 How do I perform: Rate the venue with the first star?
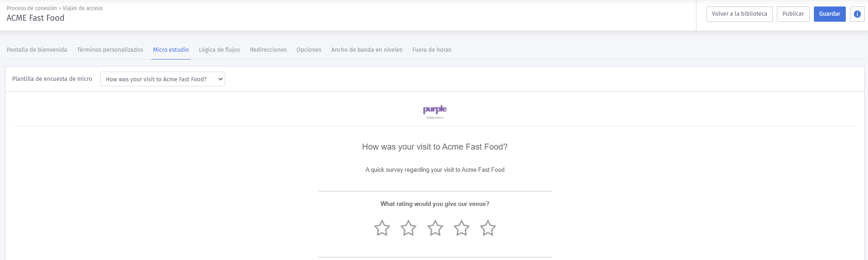point(382,228)
